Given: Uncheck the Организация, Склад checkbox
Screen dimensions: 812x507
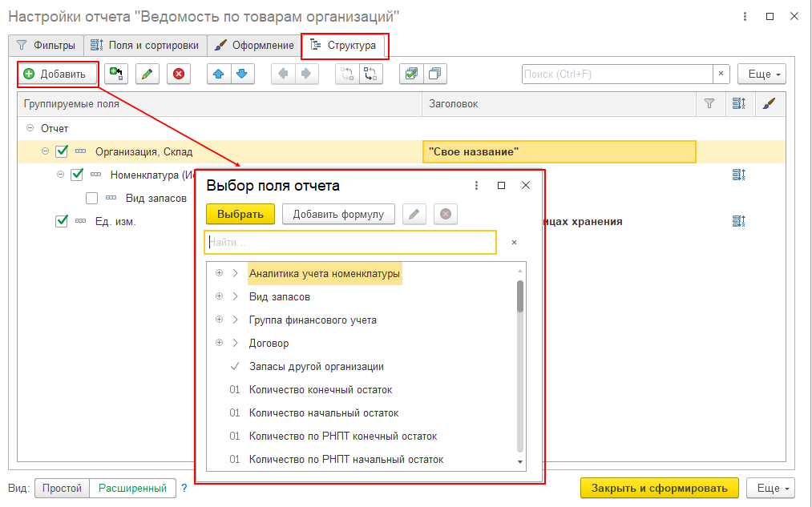Looking at the screenshot, I should [62, 151].
